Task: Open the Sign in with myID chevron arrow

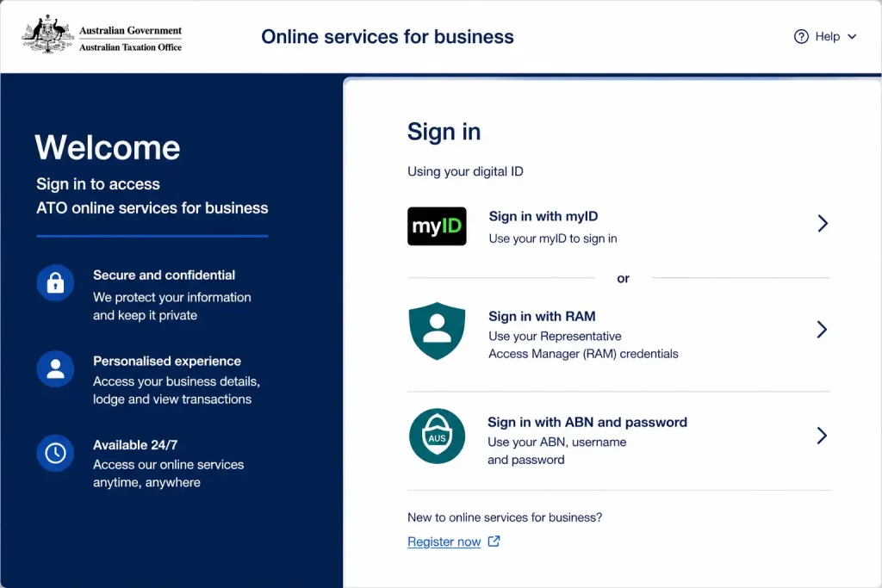Action: pos(823,223)
